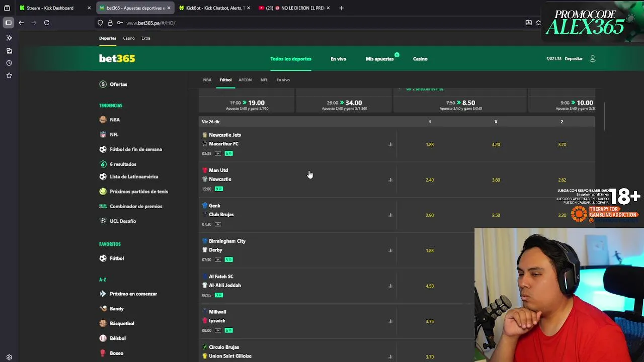The image size is (644, 362).
Task: Open Próximo en comenzar link
Action: [133, 294]
